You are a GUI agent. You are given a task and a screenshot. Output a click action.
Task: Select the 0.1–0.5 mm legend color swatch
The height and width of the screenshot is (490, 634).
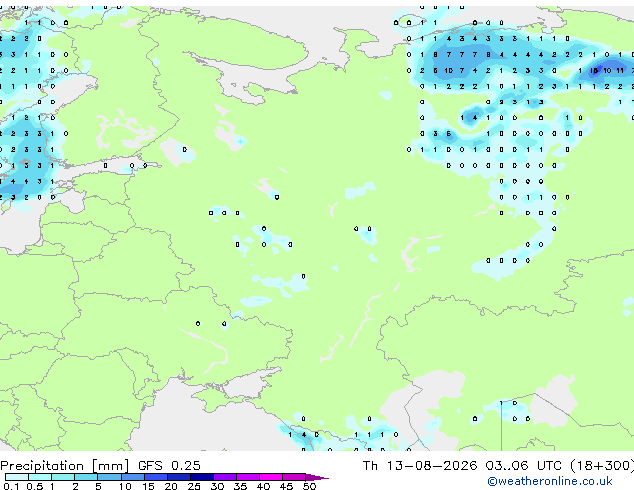(x=17, y=477)
